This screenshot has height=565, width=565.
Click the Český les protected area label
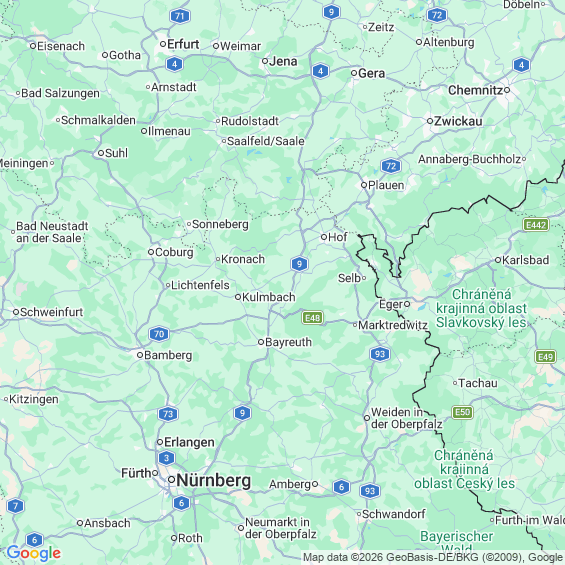pos(464,469)
